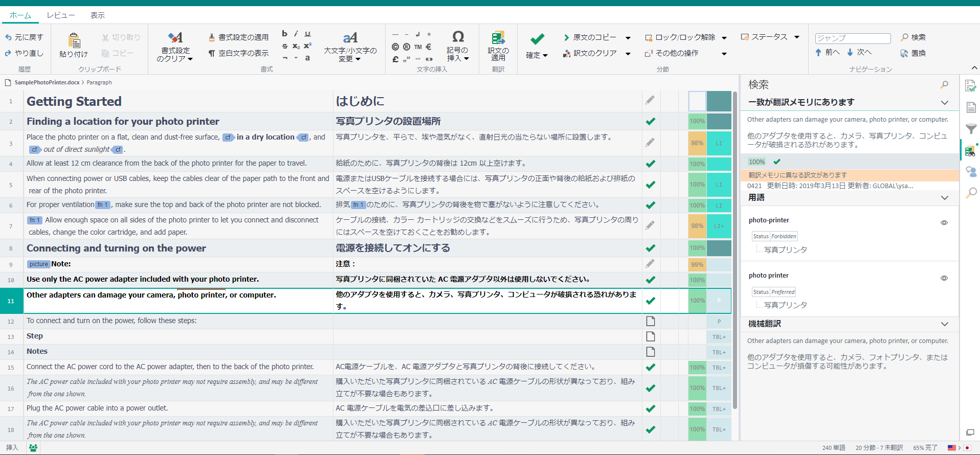
Task: Click the magnifier icon in 検索 panel
Action: point(944,85)
